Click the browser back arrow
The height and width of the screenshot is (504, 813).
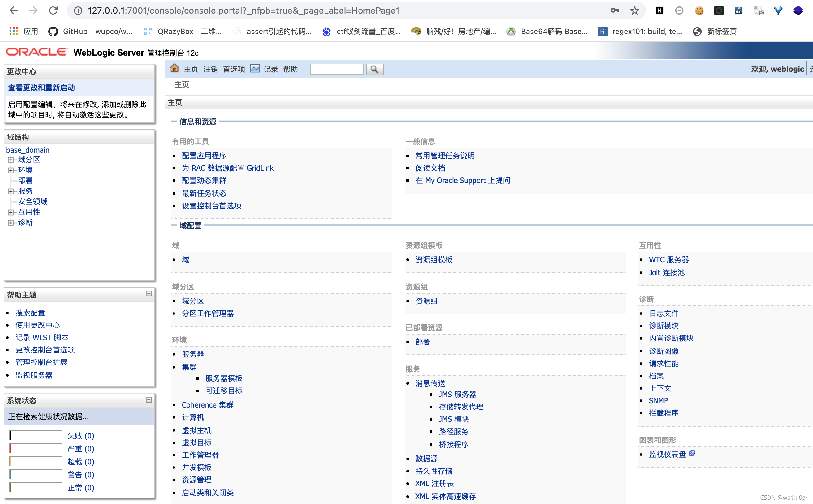coord(13,11)
